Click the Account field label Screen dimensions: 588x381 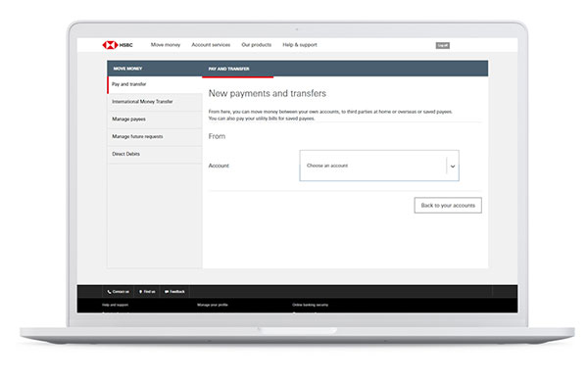click(x=219, y=166)
